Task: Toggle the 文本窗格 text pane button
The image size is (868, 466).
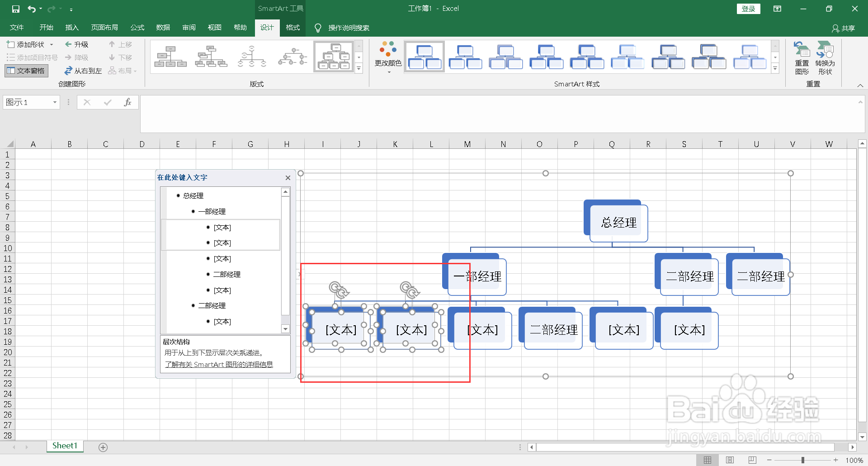Action: 26,71
